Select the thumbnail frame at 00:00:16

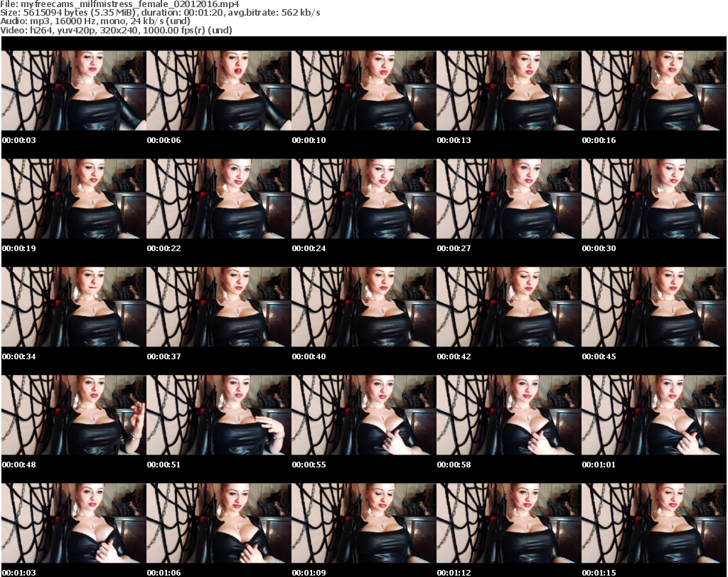coord(654,90)
